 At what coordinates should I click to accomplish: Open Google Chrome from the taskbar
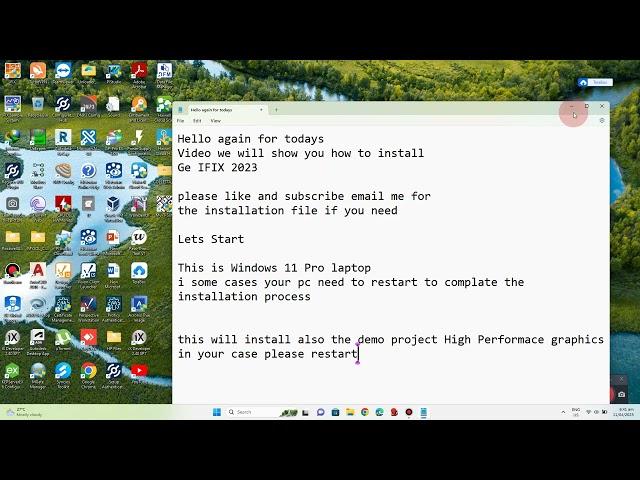(x=364, y=412)
